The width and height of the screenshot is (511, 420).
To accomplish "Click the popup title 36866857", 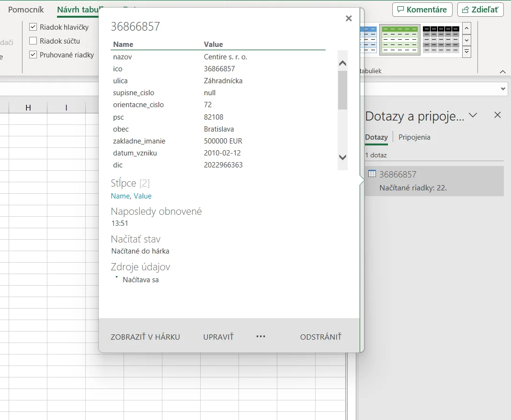I will 135,27.
